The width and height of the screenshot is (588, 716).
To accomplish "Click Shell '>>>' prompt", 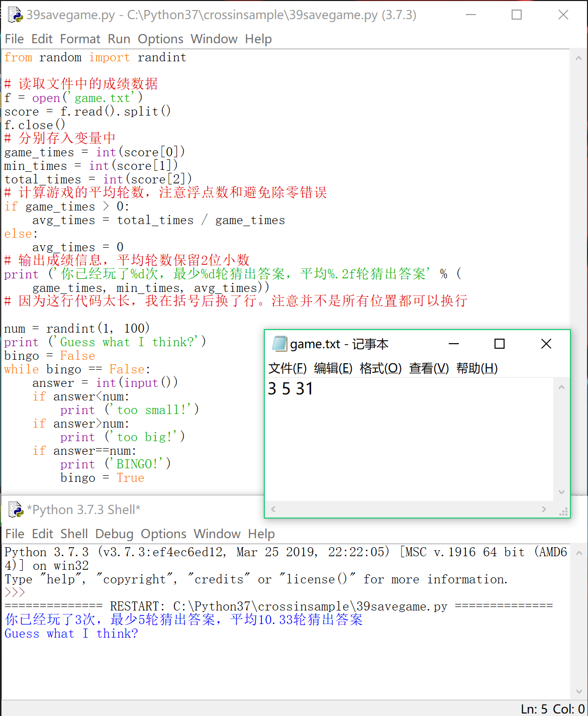I will pyautogui.click(x=15, y=592).
